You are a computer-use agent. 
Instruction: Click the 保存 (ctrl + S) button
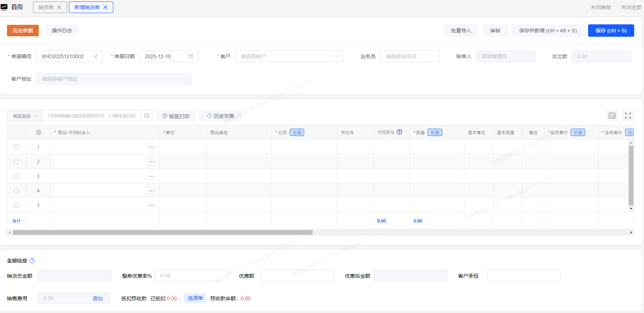pos(611,31)
